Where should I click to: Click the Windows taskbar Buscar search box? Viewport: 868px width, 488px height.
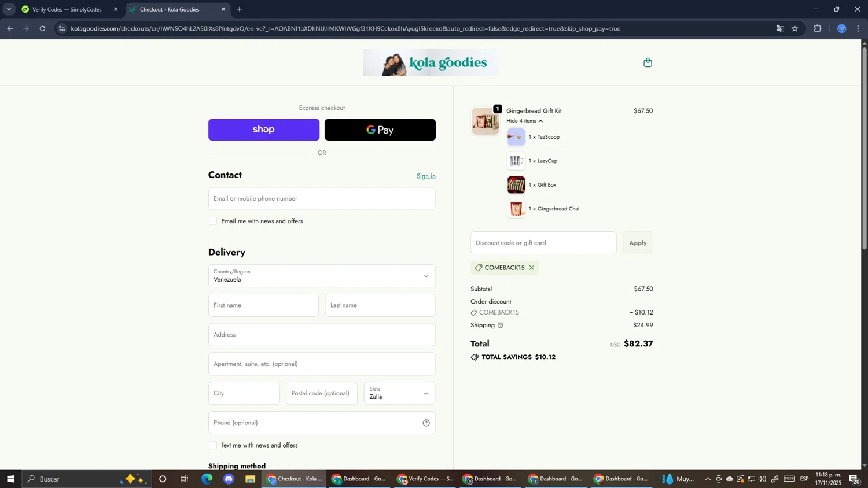coord(87,479)
